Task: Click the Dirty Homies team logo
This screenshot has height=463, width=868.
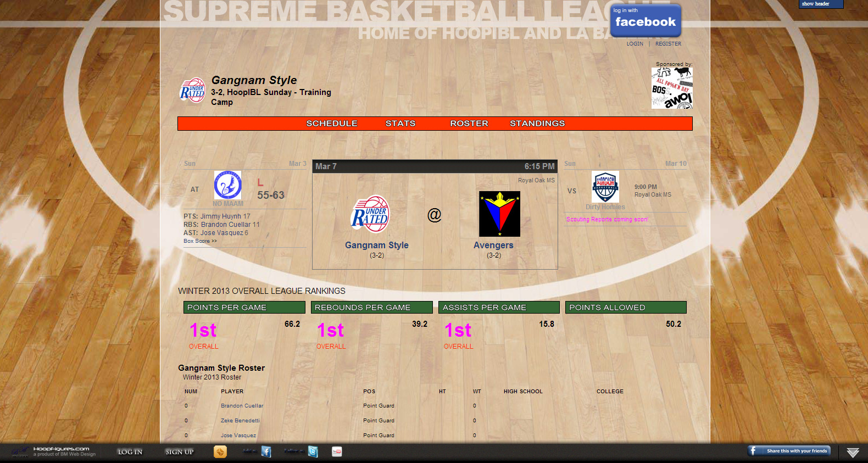Action: [605, 187]
